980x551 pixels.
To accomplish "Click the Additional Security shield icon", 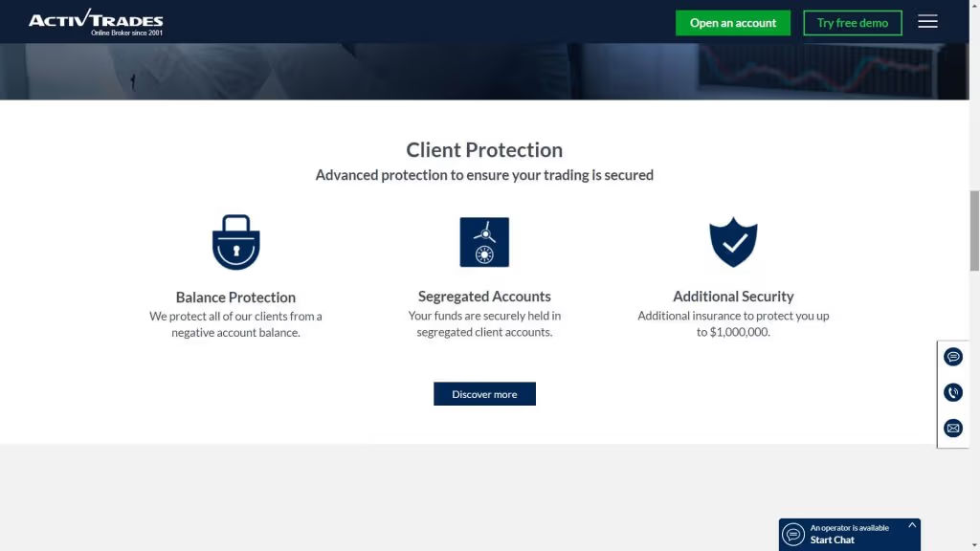I will click(x=733, y=241).
